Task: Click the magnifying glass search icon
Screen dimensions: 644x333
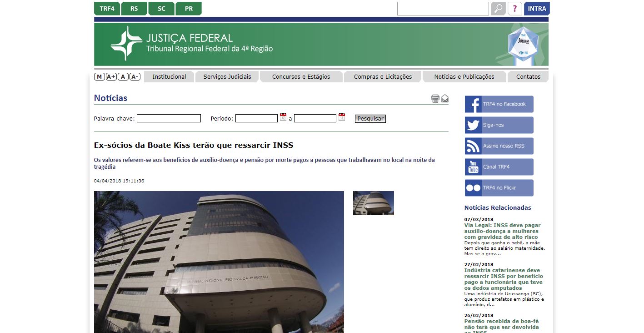Action: (x=498, y=9)
